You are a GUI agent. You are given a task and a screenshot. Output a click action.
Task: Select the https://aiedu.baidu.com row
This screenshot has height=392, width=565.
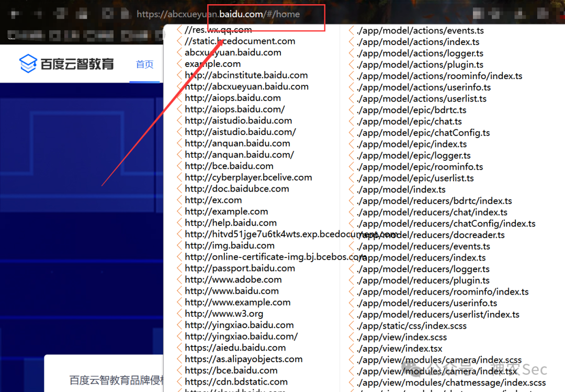tap(235, 348)
